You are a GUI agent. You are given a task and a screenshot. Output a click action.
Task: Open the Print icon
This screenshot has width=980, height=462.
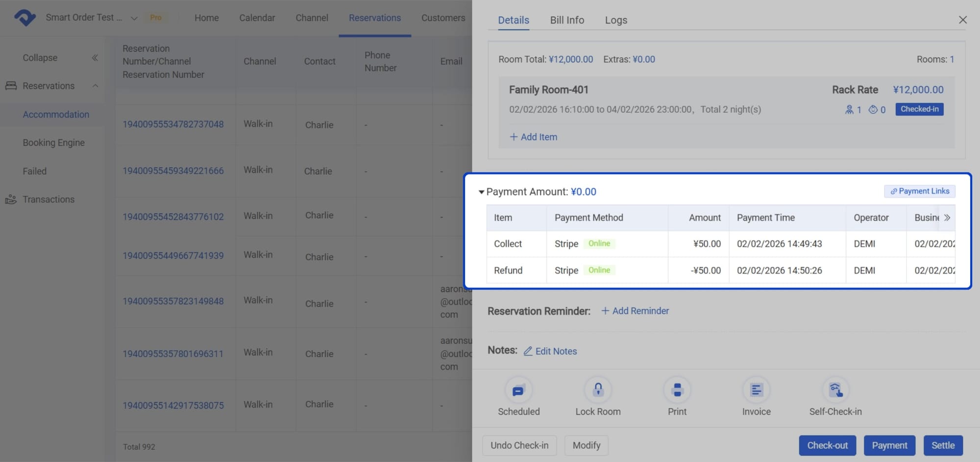pos(677,389)
